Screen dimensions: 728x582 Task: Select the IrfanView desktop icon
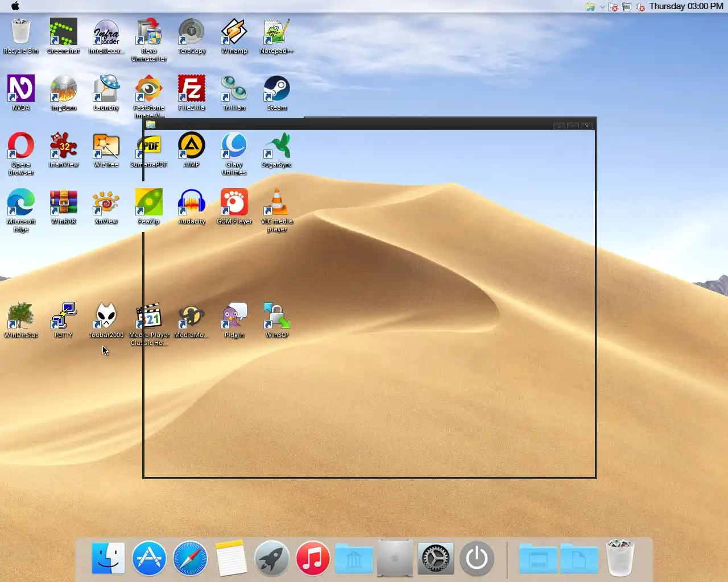tap(64, 150)
